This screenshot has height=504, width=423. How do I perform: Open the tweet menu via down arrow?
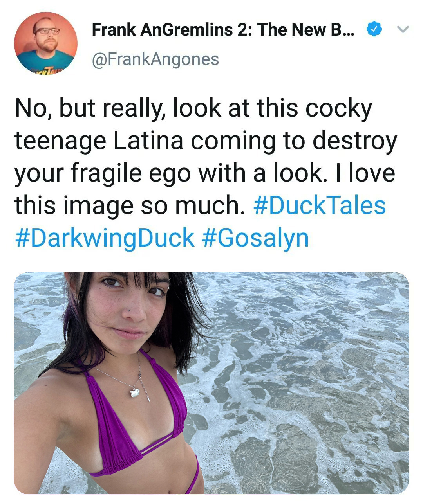(x=403, y=30)
